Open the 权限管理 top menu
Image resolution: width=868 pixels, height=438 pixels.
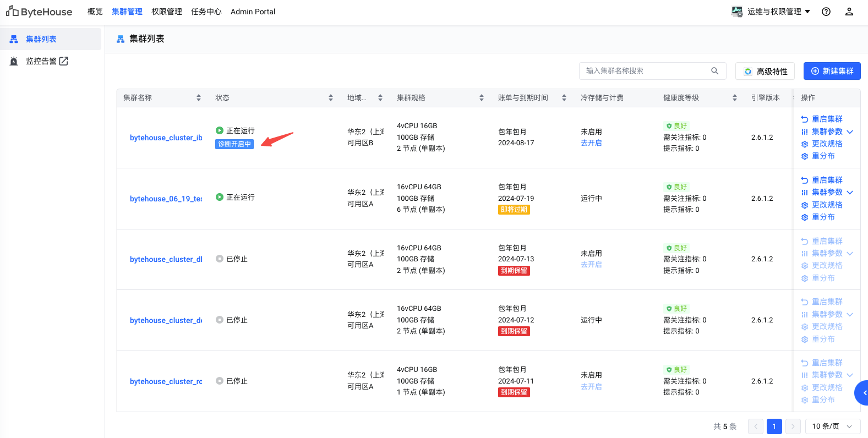pyautogui.click(x=167, y=12)
